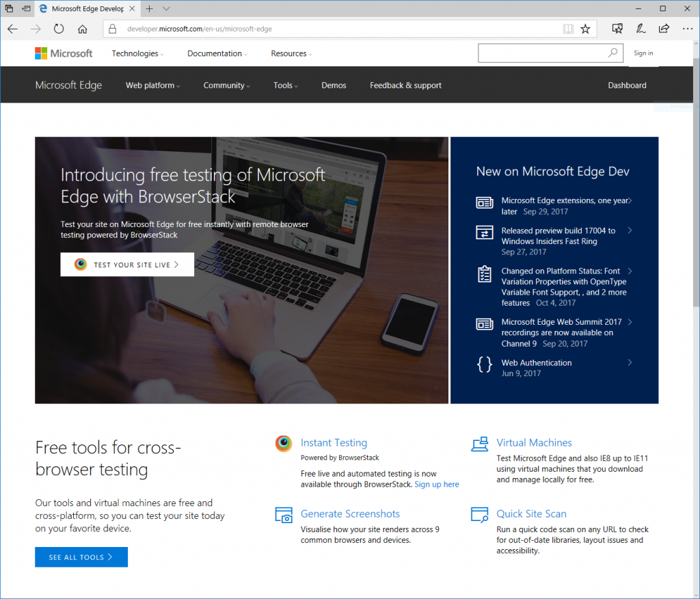700x599 pixels.
Task: Set current tabs aside
Action: click(9, 8)
